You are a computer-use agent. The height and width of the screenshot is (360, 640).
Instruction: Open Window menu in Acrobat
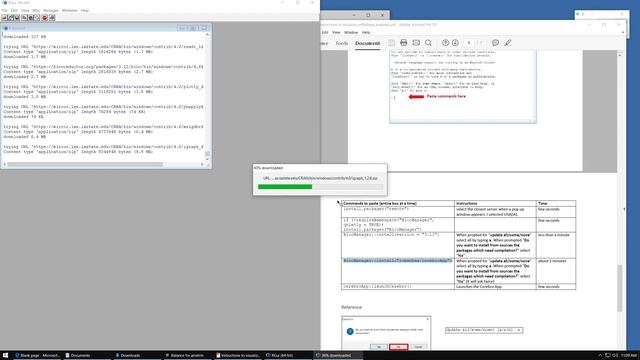pos(351,32)
